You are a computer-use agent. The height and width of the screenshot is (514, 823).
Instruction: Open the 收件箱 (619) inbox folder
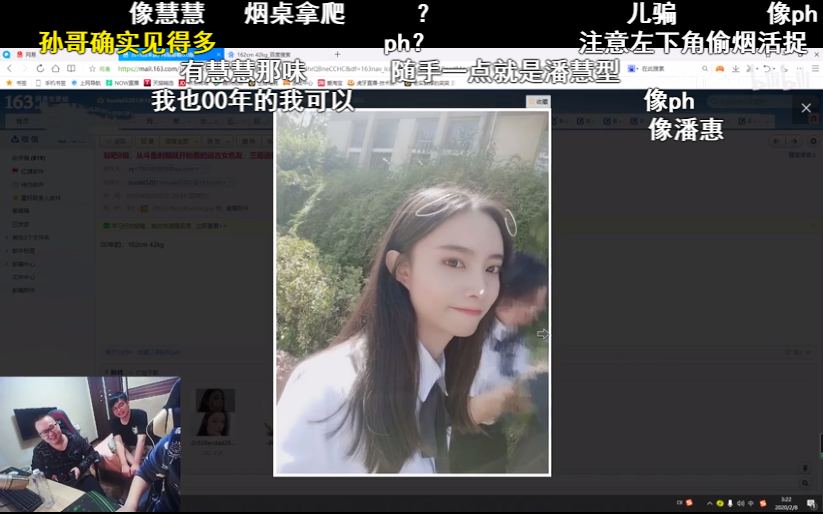coord(29,158)
